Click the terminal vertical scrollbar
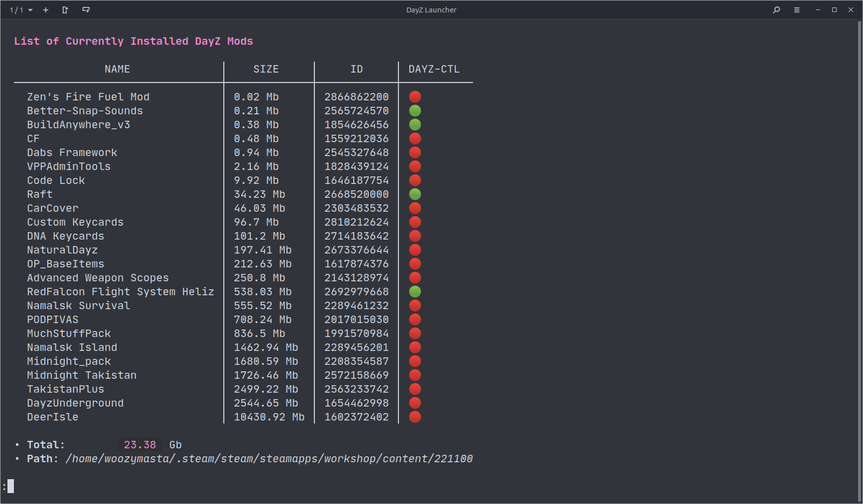Image resolution: width=863 pixels, height=504 pixels. coord(860,261)
